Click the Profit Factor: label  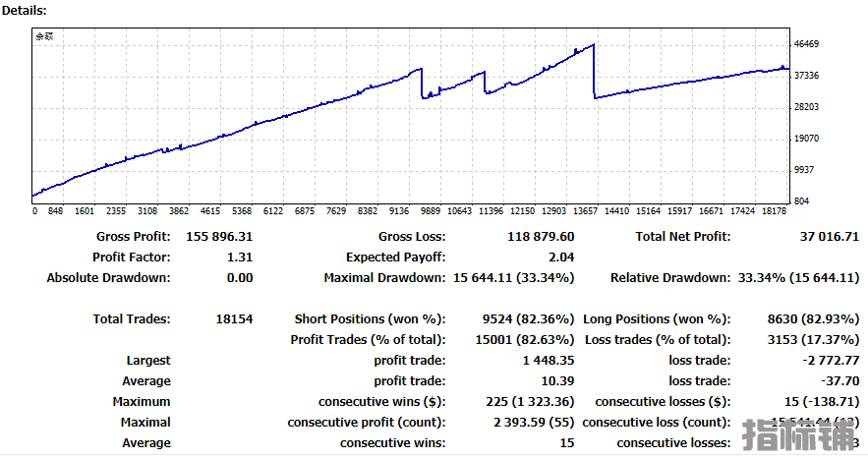(132, 257)
